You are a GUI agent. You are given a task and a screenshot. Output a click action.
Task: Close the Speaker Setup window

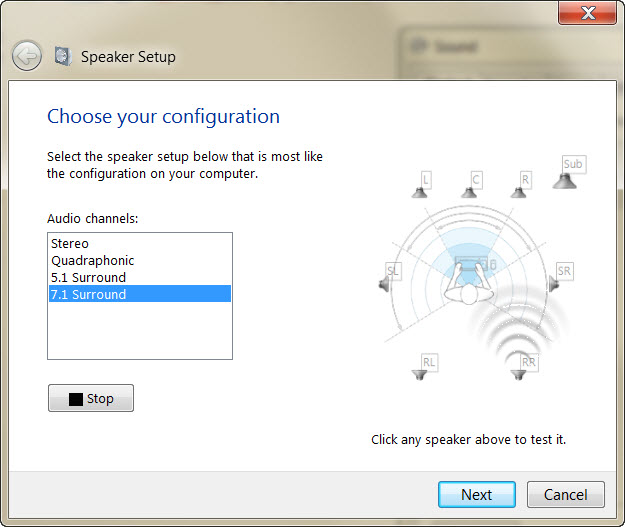(x=586, y=13)
